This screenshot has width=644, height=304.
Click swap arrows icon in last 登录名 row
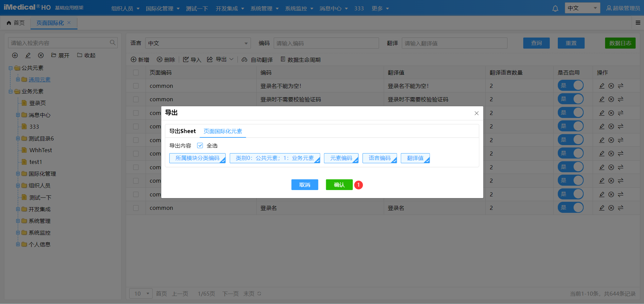tap(621, 208)
